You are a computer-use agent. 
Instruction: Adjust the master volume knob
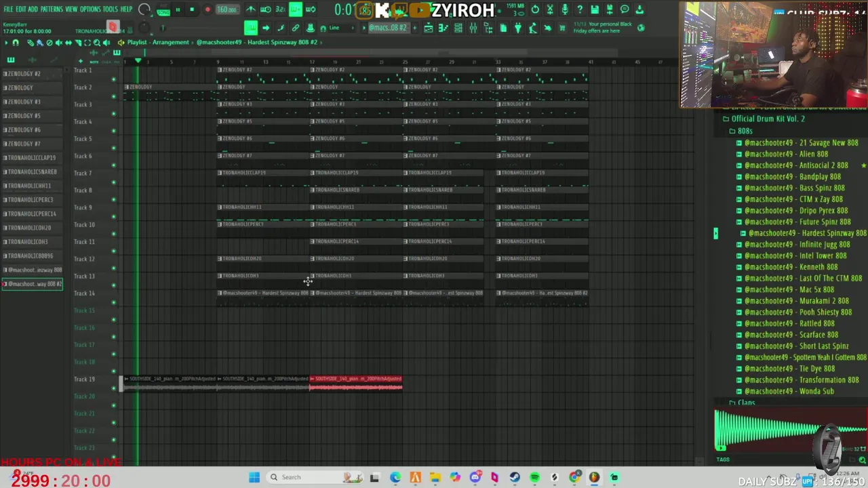pyautogui.click(x=144, y=9)
